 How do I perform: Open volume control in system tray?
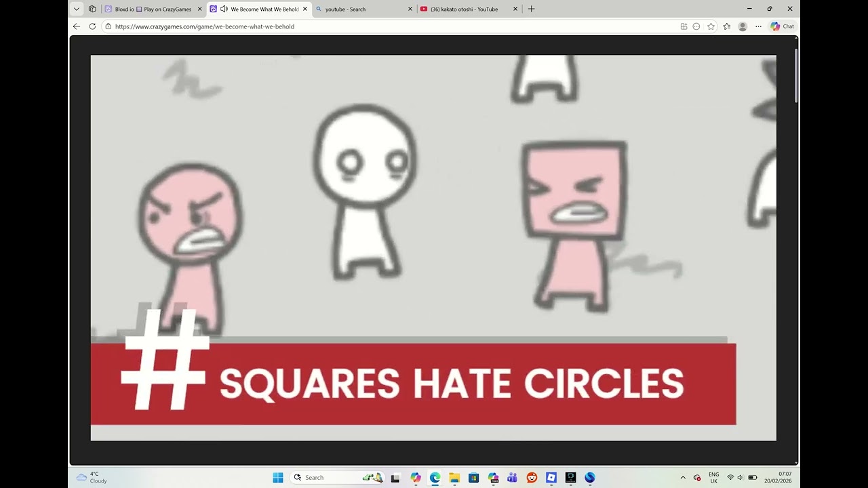[x=741, y=477]
